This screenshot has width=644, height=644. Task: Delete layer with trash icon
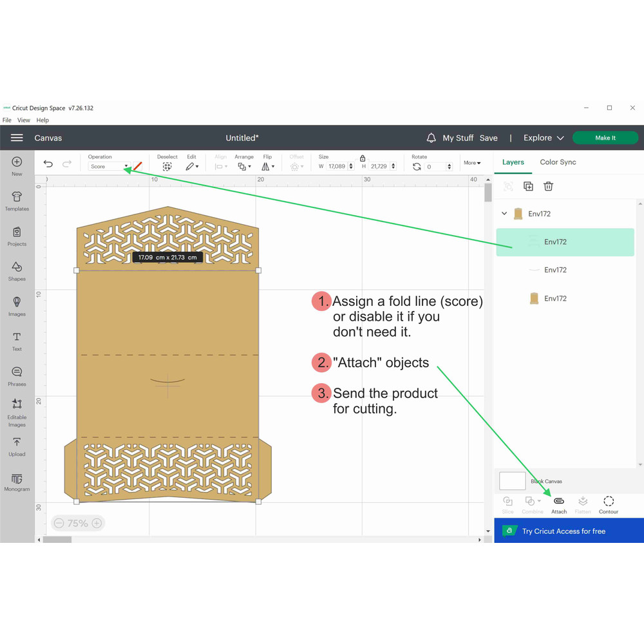pyautogui.click(x=549, y=186)
